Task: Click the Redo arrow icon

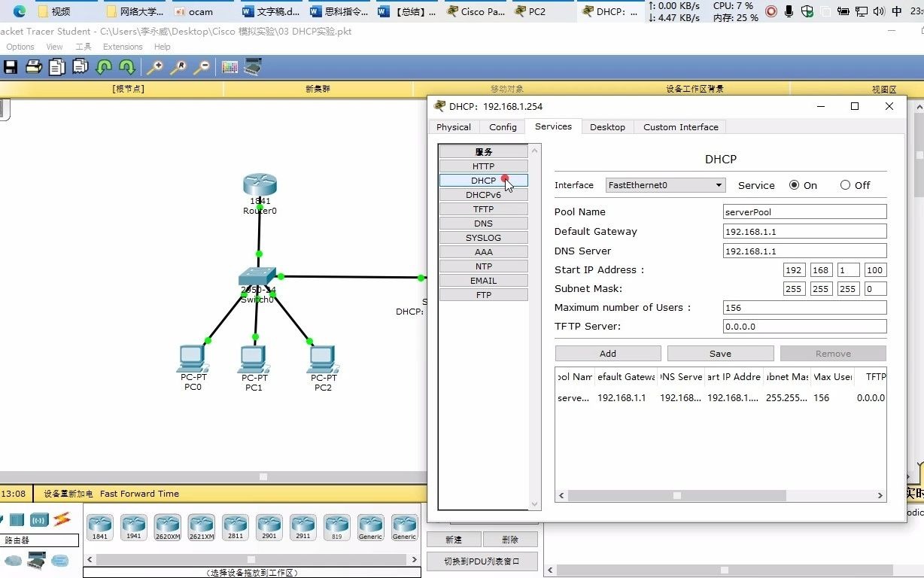Action: 125,66
